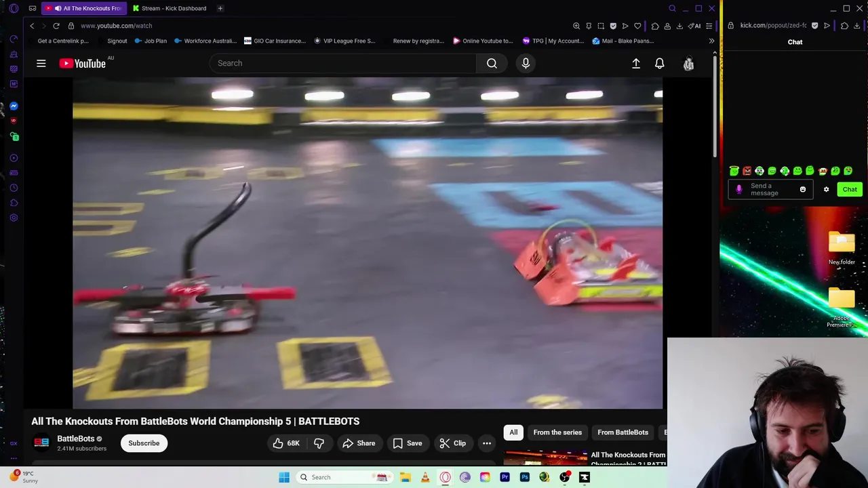
Task: Open Premiere Pro from the taskbar
Action: (x=505, y=477)
